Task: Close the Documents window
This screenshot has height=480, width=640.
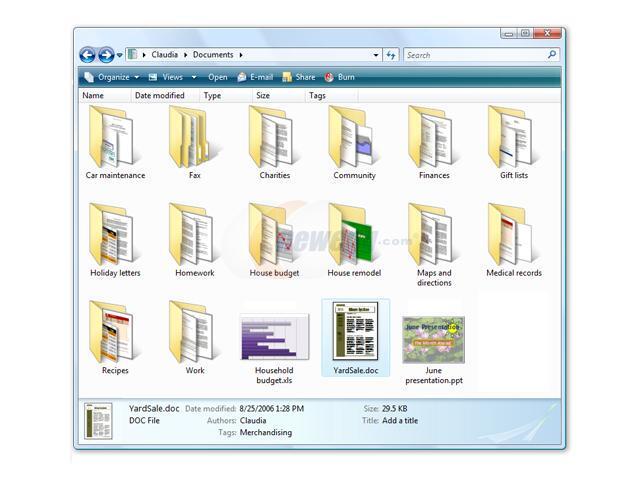Action: coord(547,33)
